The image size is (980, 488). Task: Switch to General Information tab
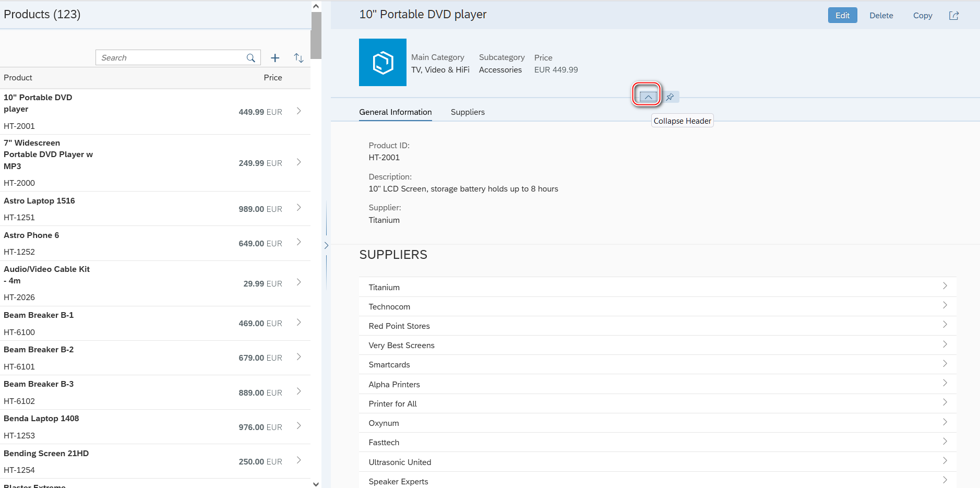coord(396,112)
